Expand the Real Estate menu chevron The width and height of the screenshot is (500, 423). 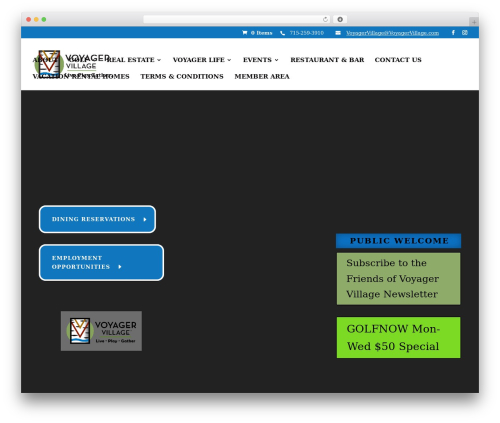point(159,60)
